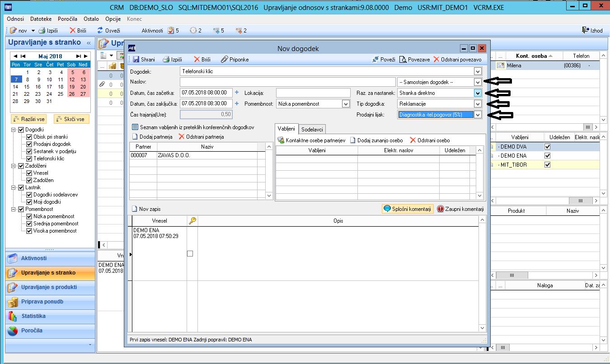
Task: Toggle Moji dogodki checkbox
Action: click(30, 202)
